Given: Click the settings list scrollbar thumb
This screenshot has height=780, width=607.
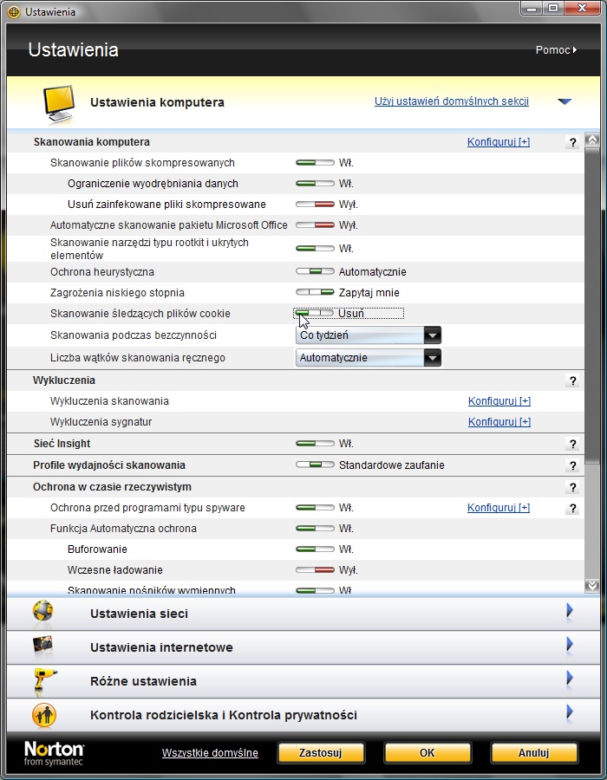Looking at the screenshot, I should (592, 305).
